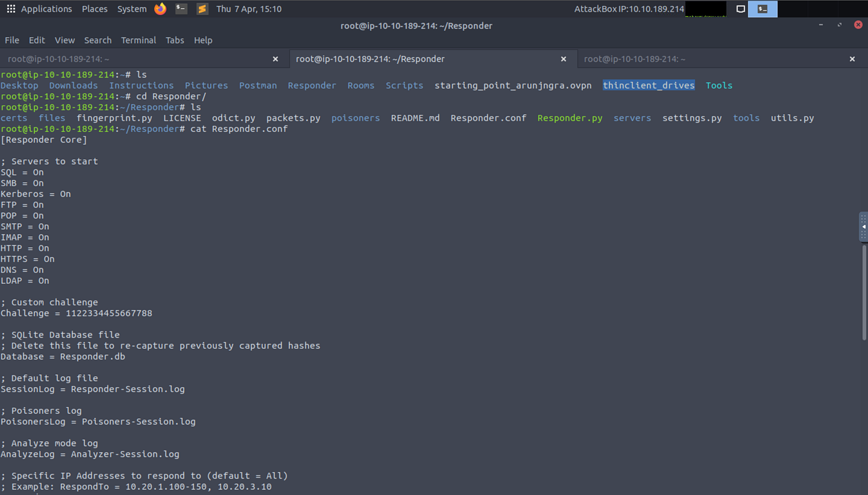Viewport: 868px width, 495px height.
Task: Launch Sublime Text from top panel
Action: click(202, 9)
